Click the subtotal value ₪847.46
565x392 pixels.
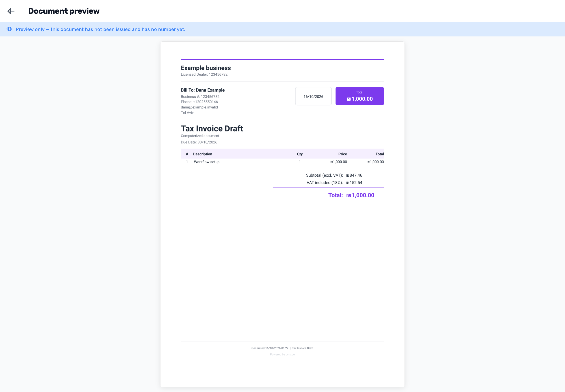click(x=354, y=175)
